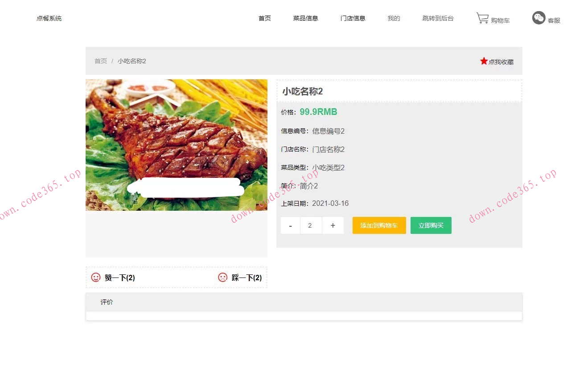567x392 pixels.
Task: Click the 立即购买 button
Action: pyautogui.click(x=431, y=225)
